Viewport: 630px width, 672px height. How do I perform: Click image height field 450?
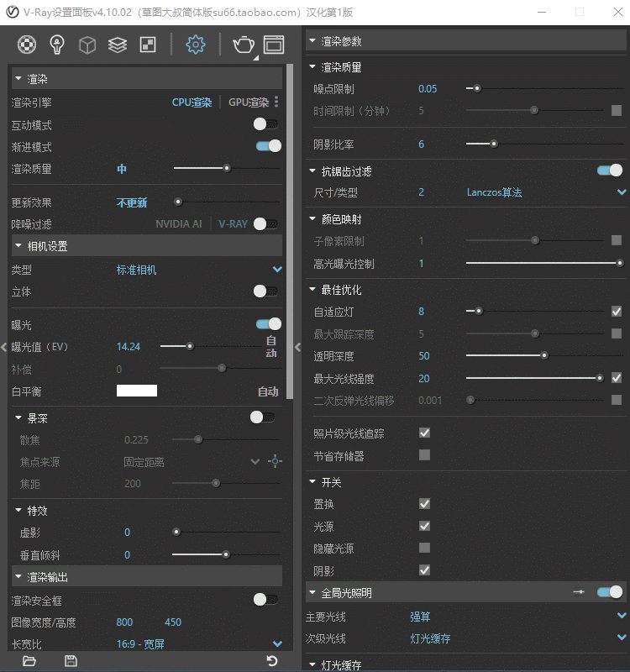point(173,622)
